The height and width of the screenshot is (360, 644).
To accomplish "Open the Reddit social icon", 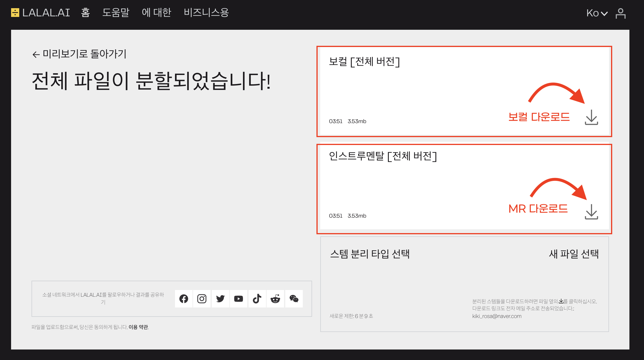I will click(x=275, y=299).
